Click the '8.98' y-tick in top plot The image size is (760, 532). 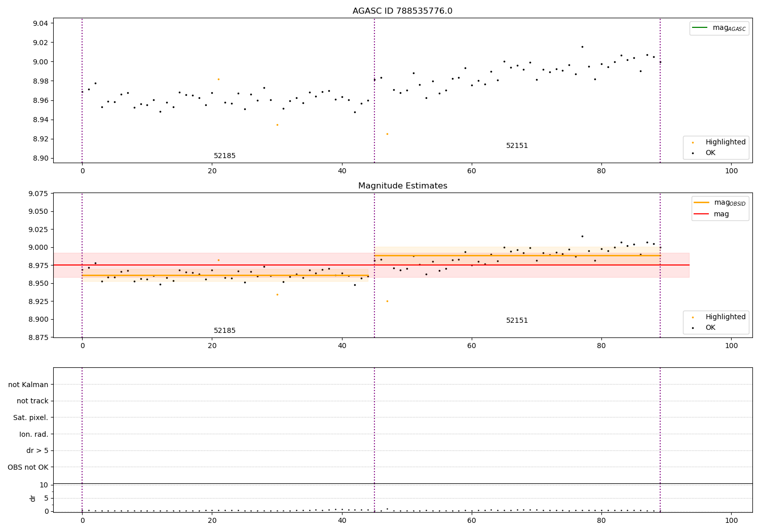tap(40, 81)
